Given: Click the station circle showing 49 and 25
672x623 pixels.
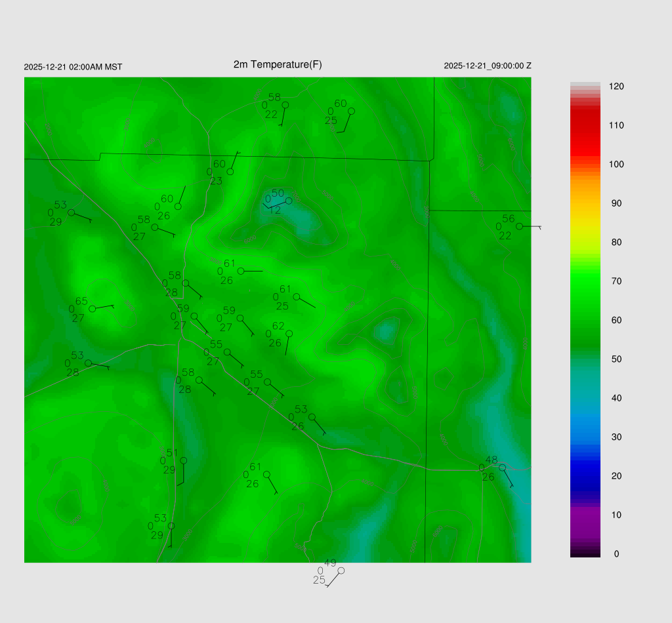Looking at the screenshot, I should pyautogui.click(x=341, y=571).
